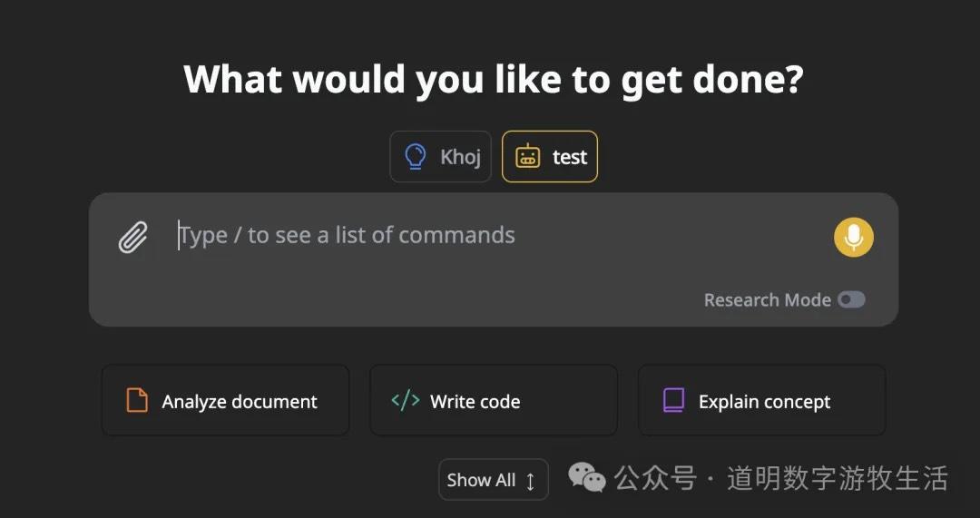The width and height of the screenshot is (980, 518).
Task: Click the green code brackets icon
Action: coord(405,400)
